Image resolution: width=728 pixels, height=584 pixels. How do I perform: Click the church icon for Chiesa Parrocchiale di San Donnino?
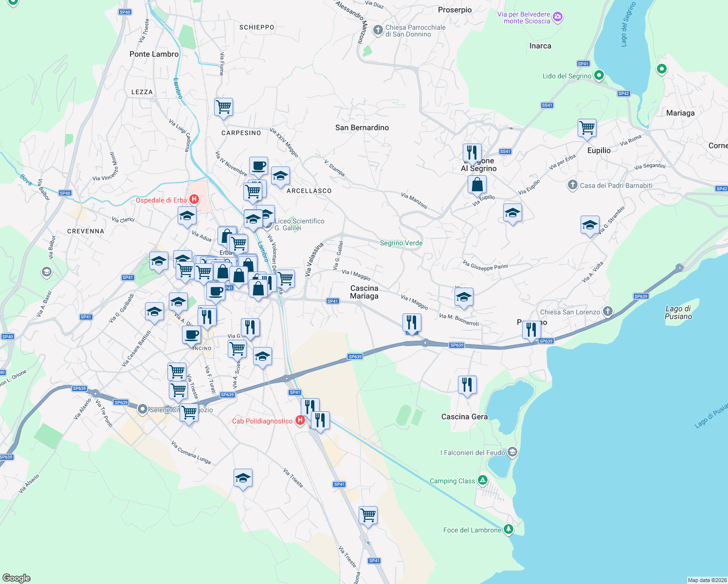pyautogui.click(x=377, y=29)
